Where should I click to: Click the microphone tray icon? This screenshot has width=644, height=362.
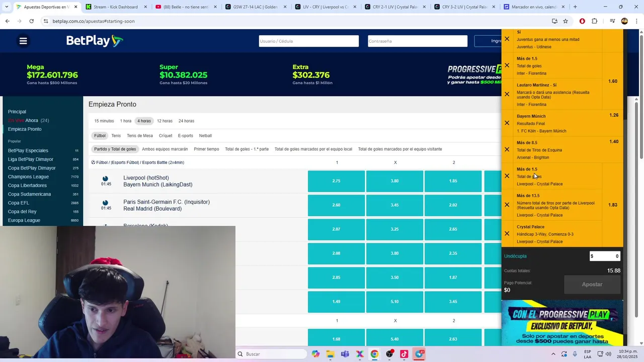[575, 354]
